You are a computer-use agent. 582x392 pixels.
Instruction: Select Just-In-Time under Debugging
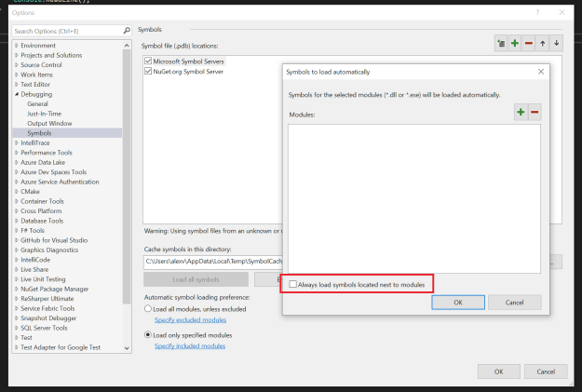pyautogui.click(x=44, y=114)
